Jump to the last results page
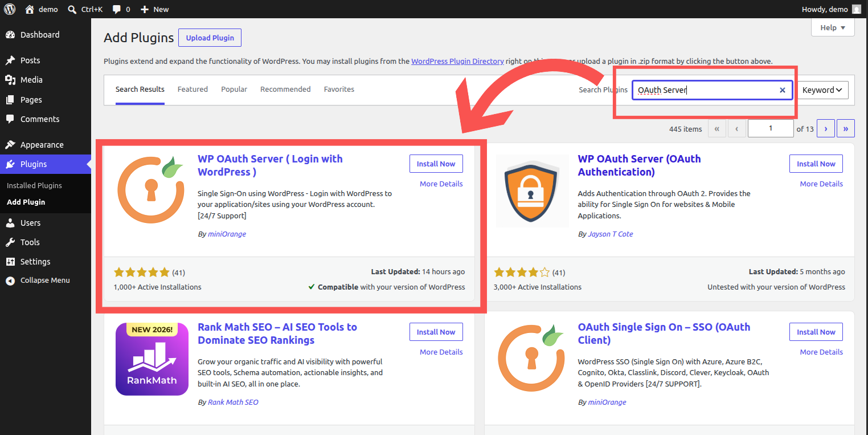Viewport: 868px width, 435px height. coord(846,129)
